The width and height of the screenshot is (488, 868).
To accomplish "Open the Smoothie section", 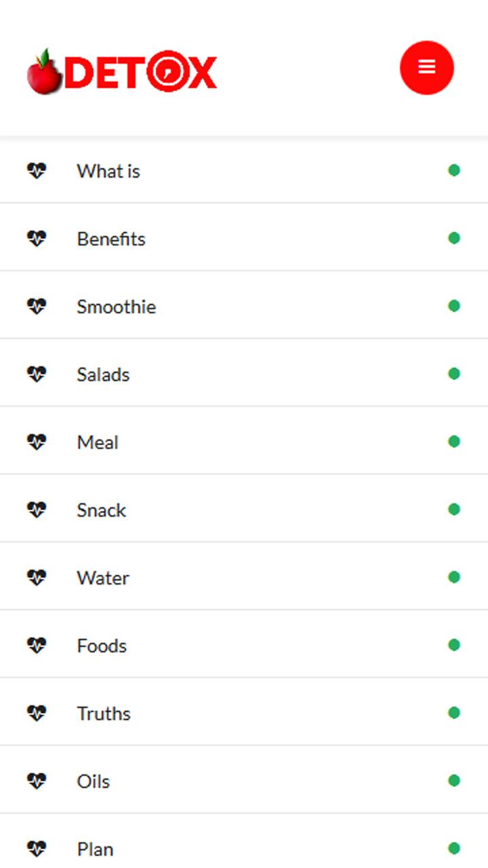I will 244,306.
